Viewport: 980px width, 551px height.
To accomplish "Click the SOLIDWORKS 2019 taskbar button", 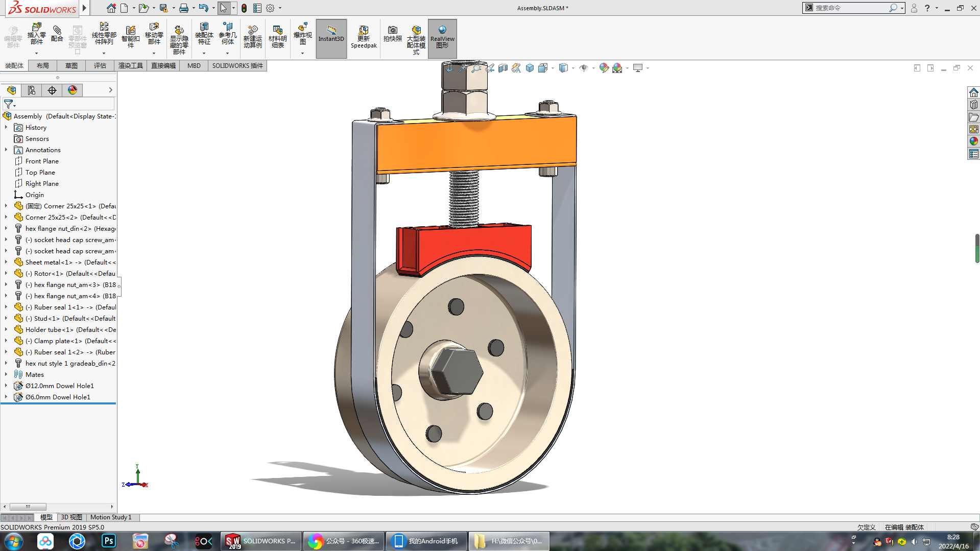I will coord(261,541).
